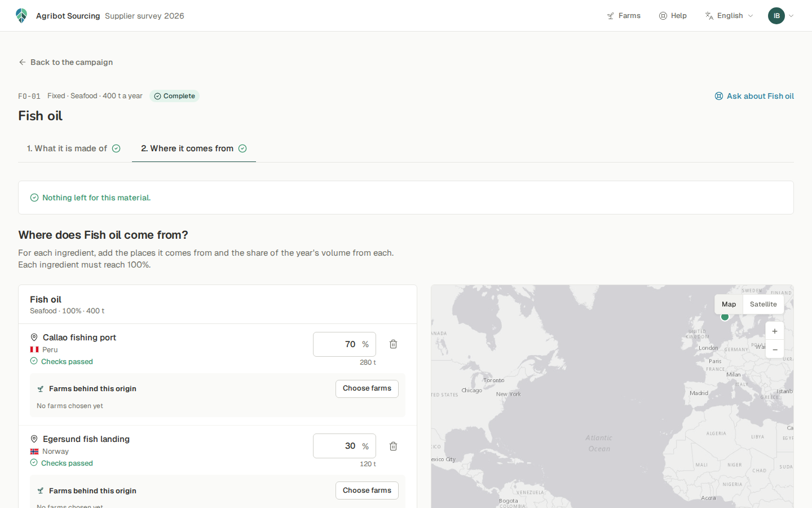Edit the Callao share percentage field

click(x=345, y=344)
